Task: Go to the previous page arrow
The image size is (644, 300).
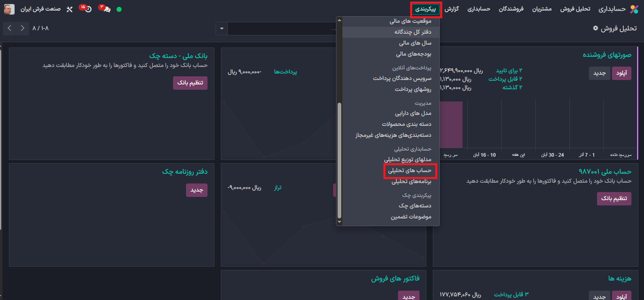Action: coord(10,28)
